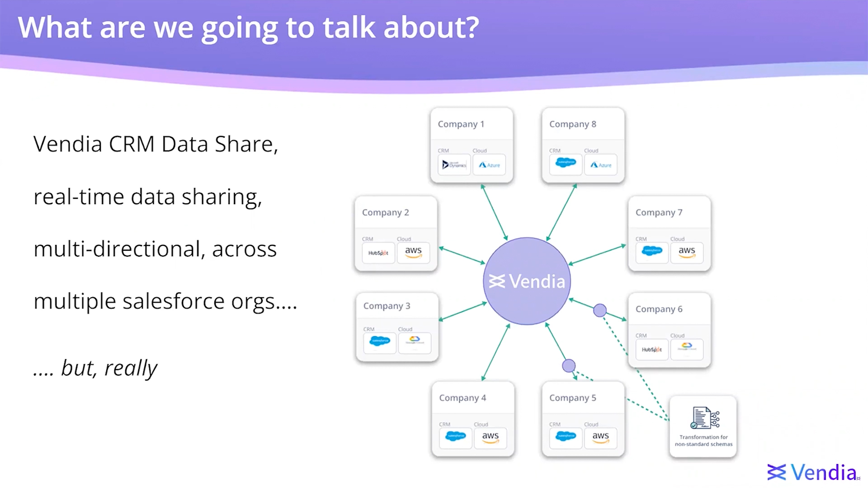Click the Dynamics CRM icon in Company 1
This screenshot has width=868, height=488.
coord(454,165)
